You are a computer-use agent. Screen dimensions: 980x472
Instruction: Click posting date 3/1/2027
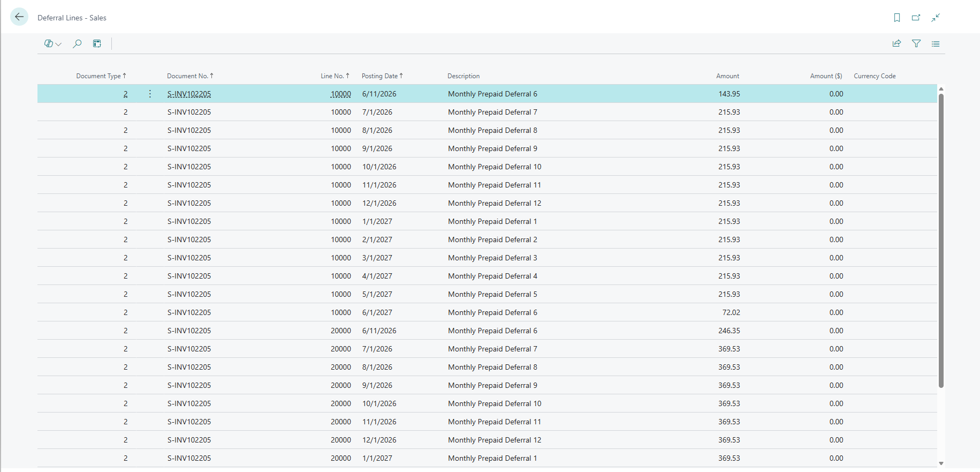(x=377, y=258)
